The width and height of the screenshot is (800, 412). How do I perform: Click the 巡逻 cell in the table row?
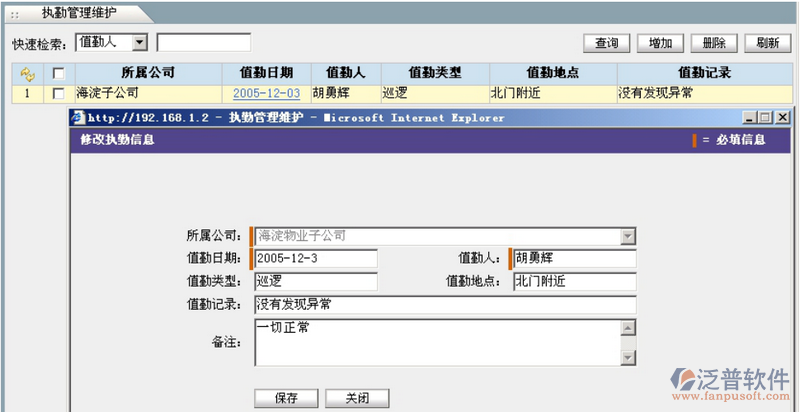(x=435, y=94)
